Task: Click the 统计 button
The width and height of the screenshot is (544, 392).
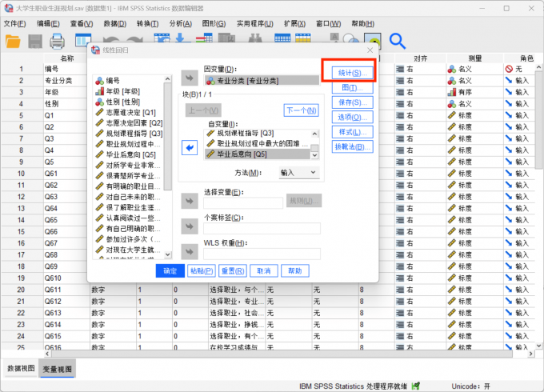Action: coord(350,73)
